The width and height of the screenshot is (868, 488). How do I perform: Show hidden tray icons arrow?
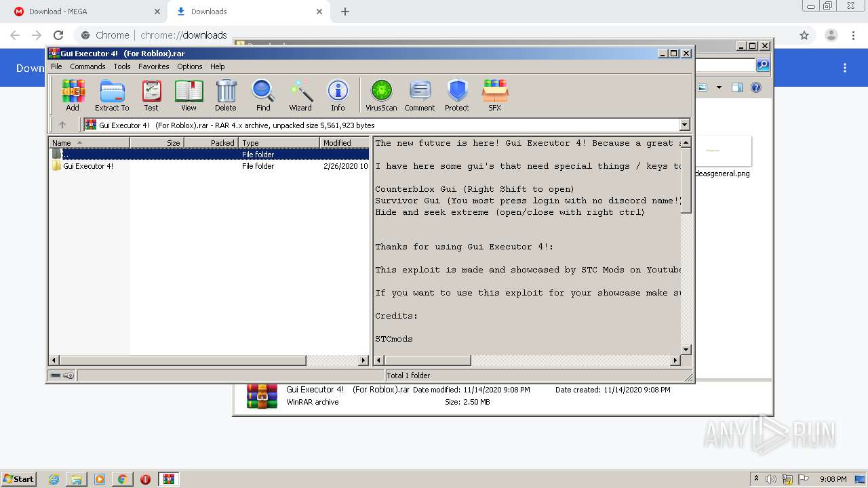click(x=756, y=479)
